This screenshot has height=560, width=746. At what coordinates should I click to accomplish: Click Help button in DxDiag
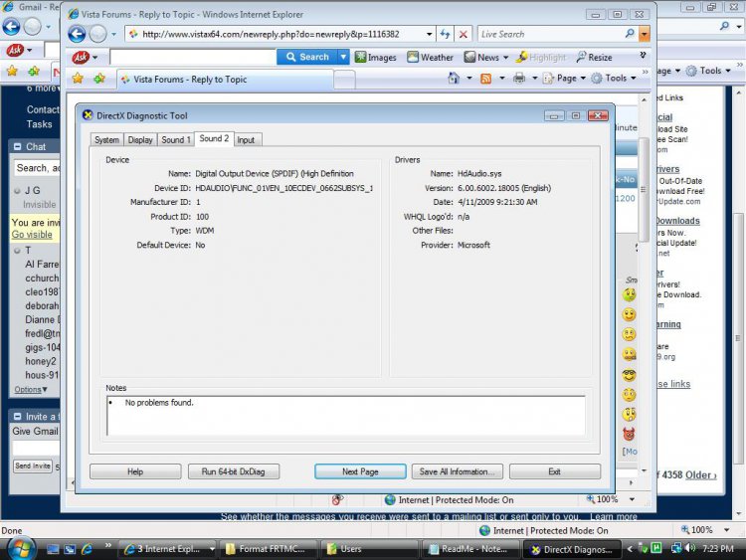[135, 471]
